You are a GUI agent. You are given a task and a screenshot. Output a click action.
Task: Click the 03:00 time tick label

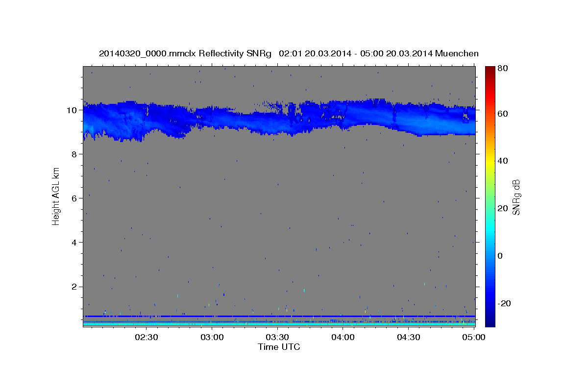point(212,337)
